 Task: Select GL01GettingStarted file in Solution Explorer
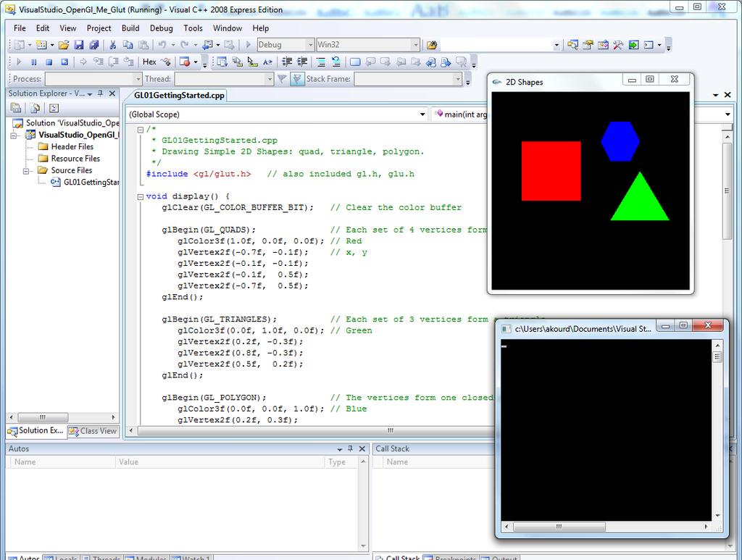(x=91, y=182)
